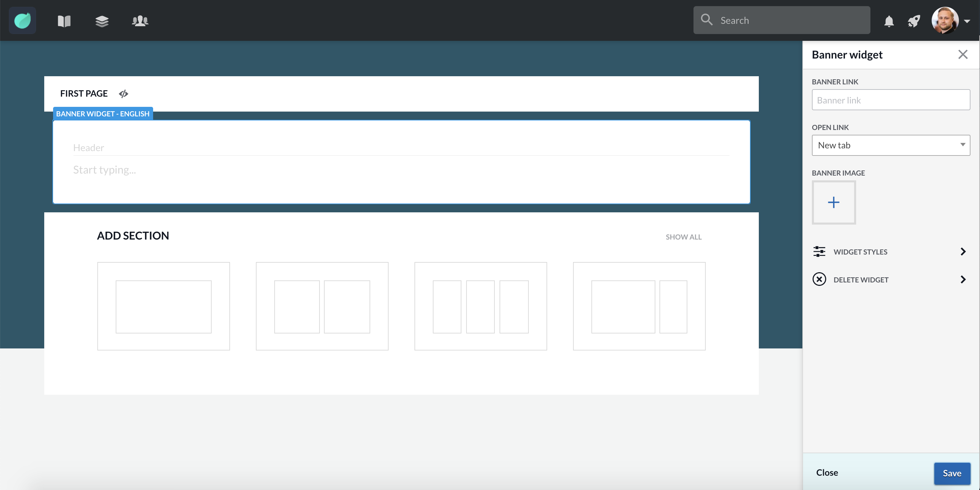Click the green leaf home logo

tap(22, 20)
